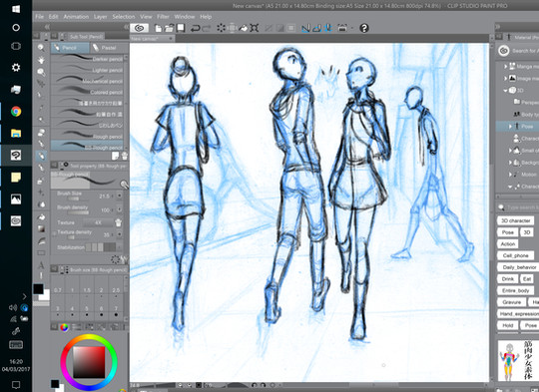The width and height of the screenshot is (539, 392).
Task: Toggle snap to grid in the toolbar
Action: [x=328, y=28]
